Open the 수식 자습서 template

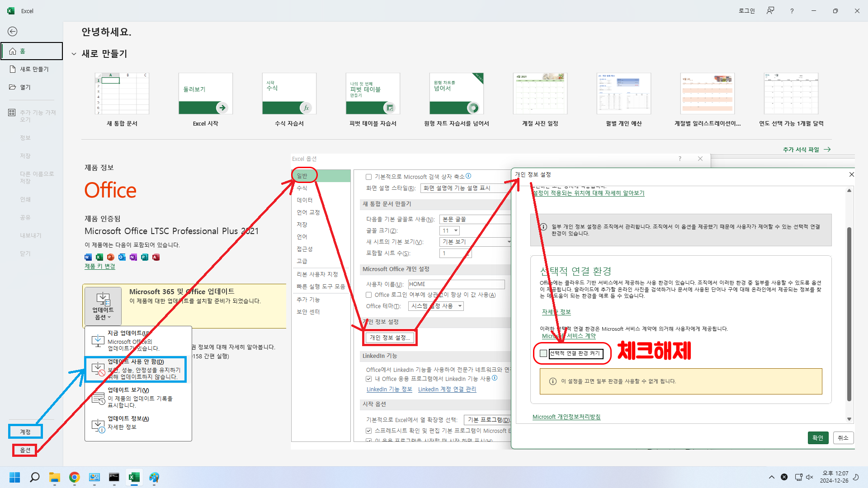(x=289, y=99)
